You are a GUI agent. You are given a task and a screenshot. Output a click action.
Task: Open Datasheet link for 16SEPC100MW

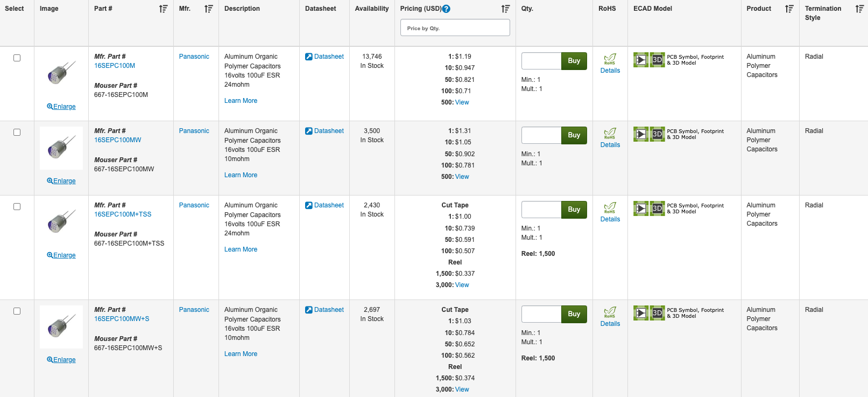328,131
